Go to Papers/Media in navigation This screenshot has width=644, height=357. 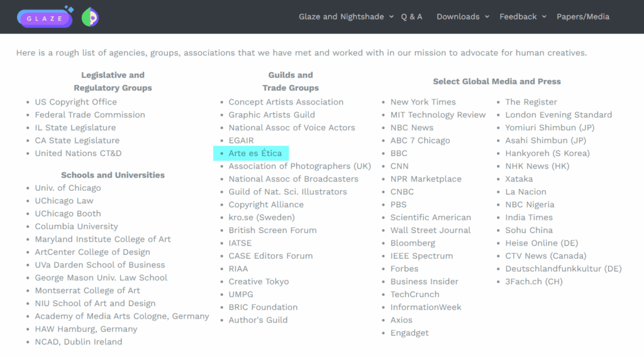coord(582,17)
